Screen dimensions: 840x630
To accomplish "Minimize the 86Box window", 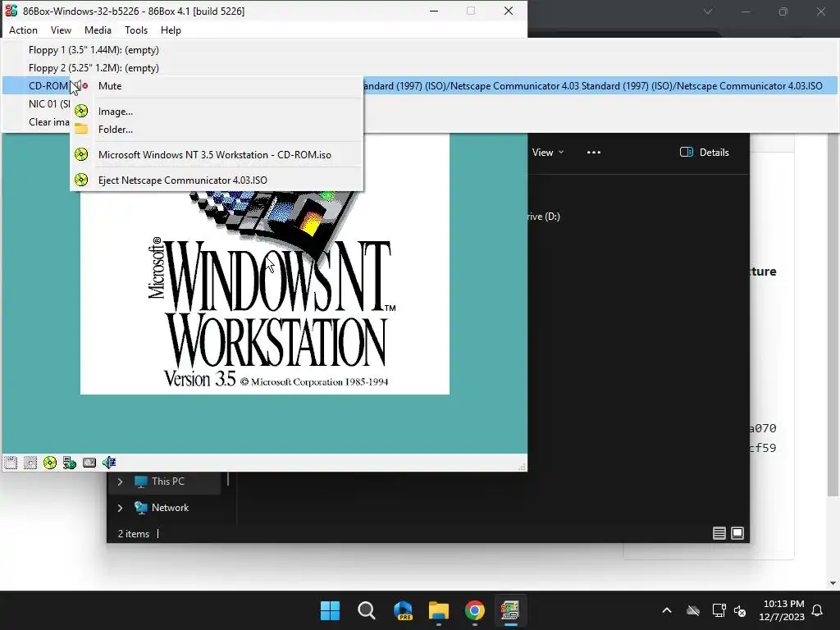I will 434,11.
